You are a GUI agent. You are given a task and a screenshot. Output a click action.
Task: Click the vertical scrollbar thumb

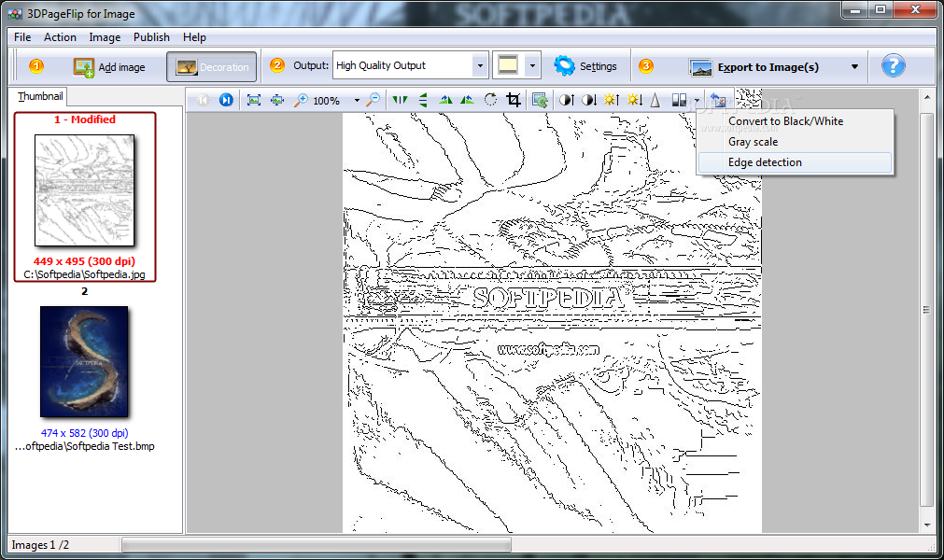click(927, 309)
